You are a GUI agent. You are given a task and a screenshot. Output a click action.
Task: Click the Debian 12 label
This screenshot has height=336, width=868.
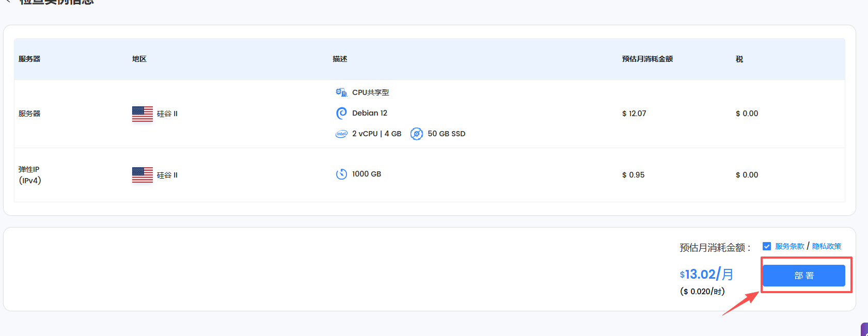point(370,113)
